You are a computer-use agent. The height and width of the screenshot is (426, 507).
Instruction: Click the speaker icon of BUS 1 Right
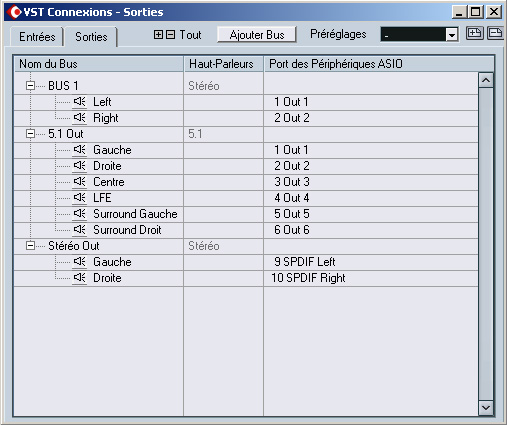pos(80,118)
